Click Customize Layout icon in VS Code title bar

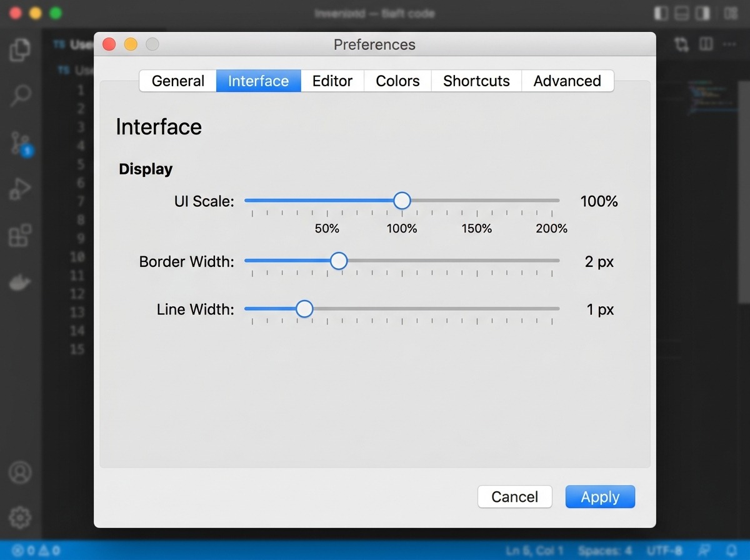tap(730, 13)
